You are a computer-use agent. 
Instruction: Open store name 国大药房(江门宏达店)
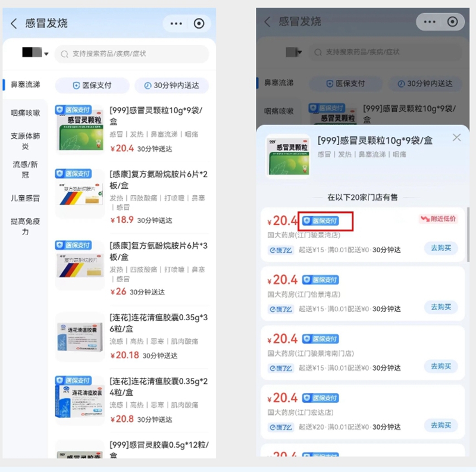tap(300, 412)
